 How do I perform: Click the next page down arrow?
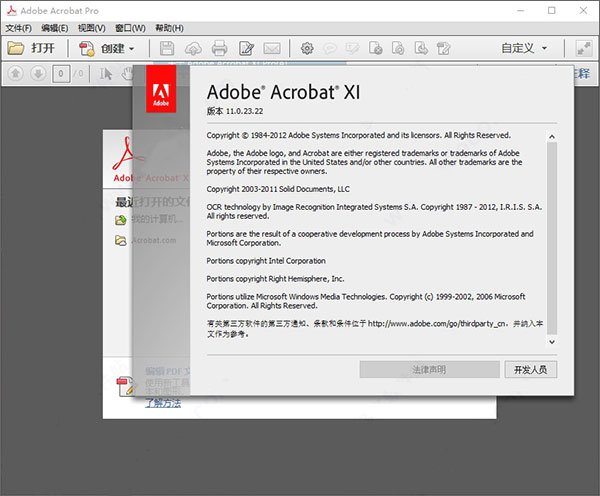[38, 73]
